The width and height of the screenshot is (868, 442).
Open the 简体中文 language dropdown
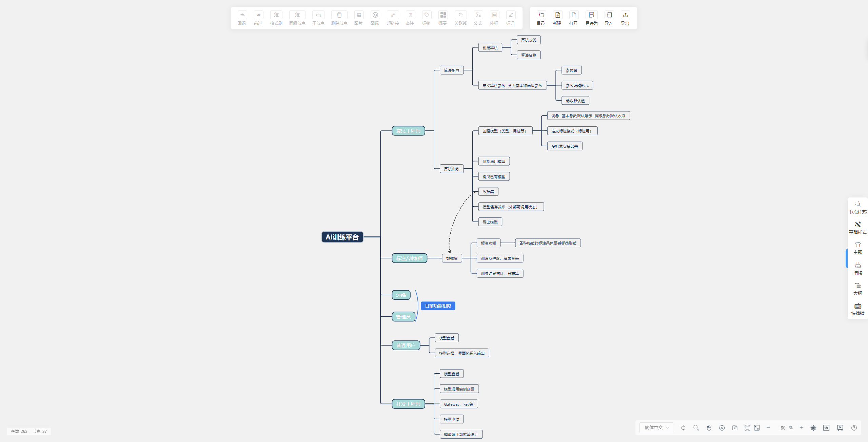(x=656, y=428)
